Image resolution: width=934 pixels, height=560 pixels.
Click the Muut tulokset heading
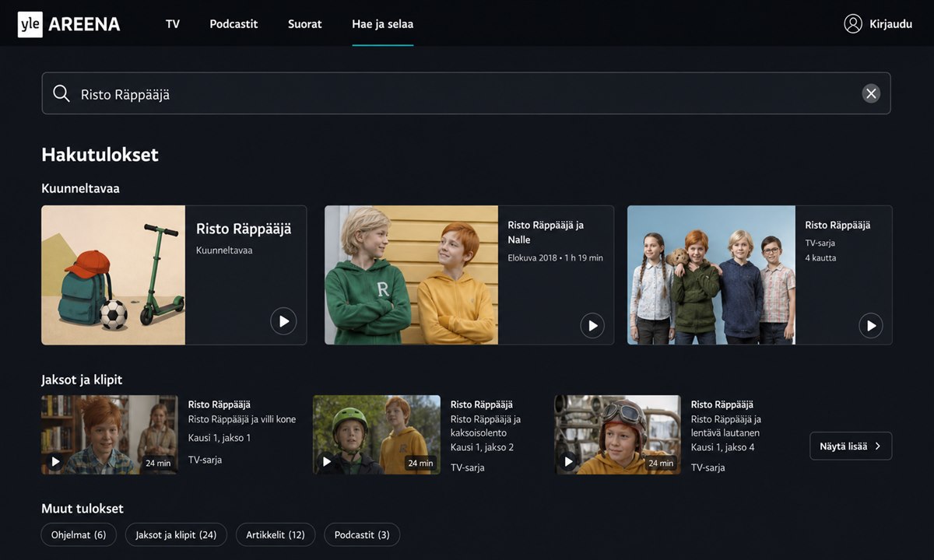click(83, 509)
